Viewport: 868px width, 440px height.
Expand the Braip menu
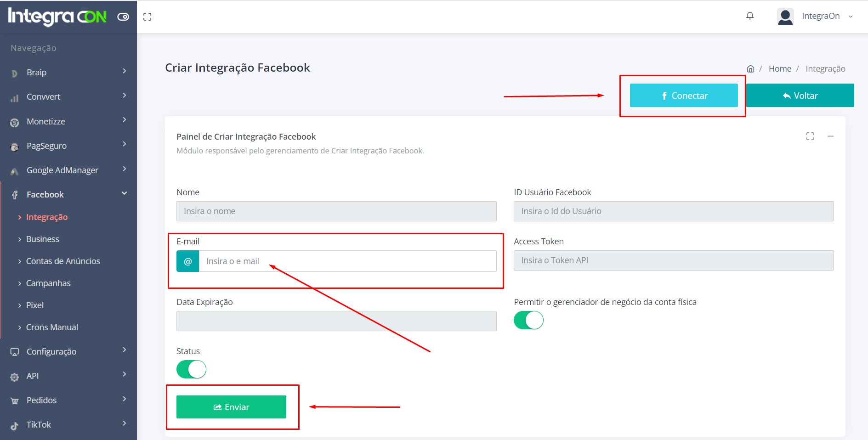(69, 72)
